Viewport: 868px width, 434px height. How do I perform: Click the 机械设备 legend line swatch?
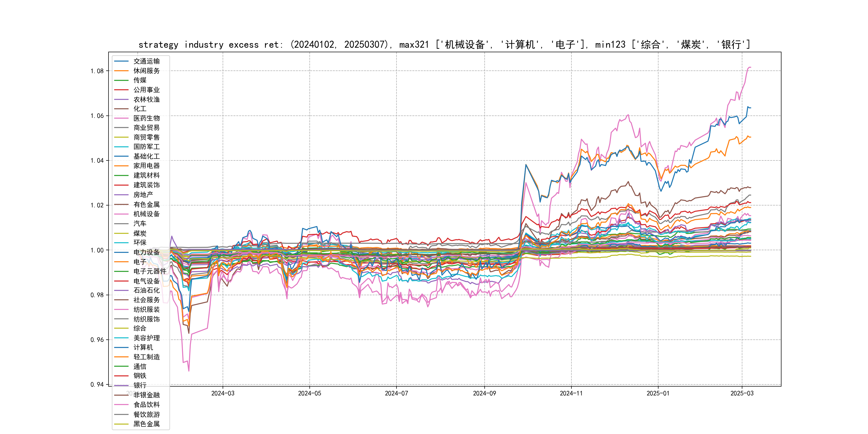121,214
